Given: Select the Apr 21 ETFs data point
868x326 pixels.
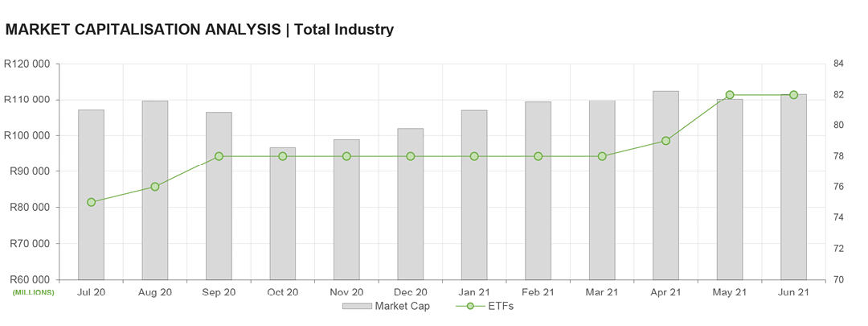Looking at the screenshot, I should click(x=665, y=141).
